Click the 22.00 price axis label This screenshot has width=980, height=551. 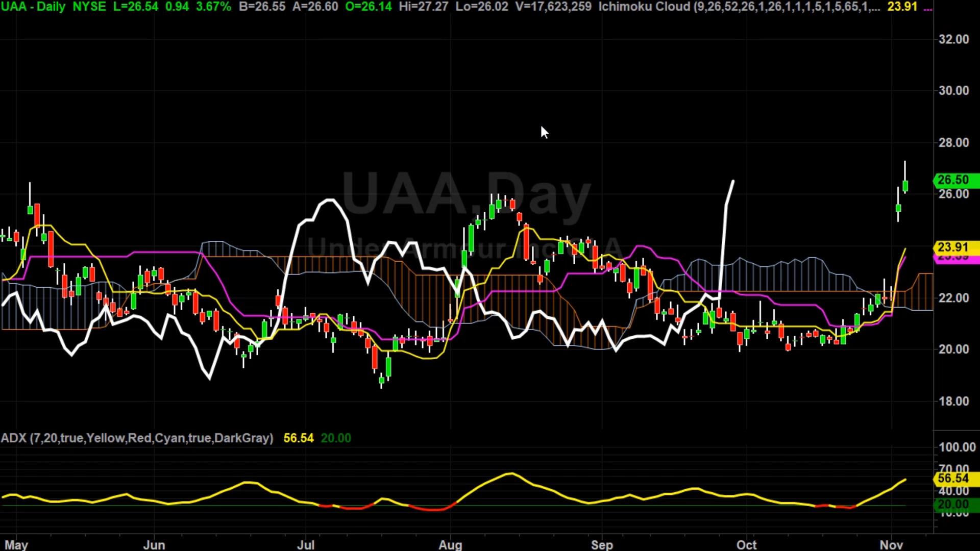coord(953,298)
